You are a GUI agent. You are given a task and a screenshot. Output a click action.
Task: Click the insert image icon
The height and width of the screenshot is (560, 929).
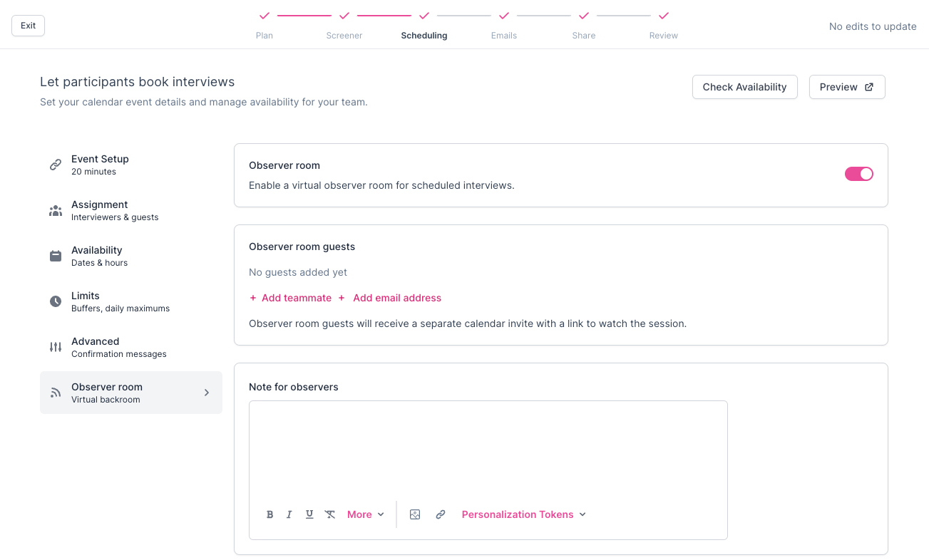point(415,514)
